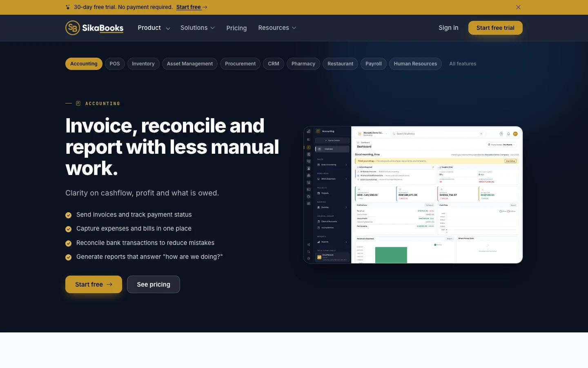Expand Sales & Invoicing in the preview sidebar
The height and width of the screenshot is (368, 588).
click(x=332, y=165)
